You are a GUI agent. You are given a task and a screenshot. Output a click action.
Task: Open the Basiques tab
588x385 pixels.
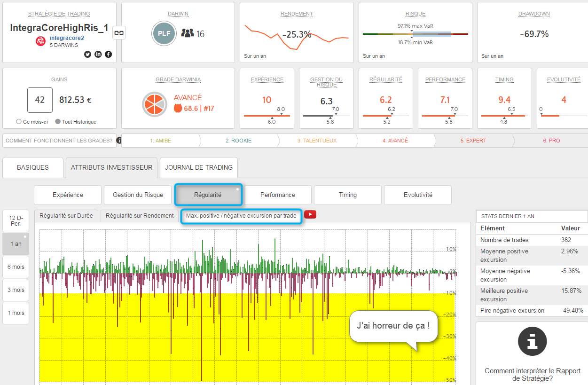click(32, 167)
